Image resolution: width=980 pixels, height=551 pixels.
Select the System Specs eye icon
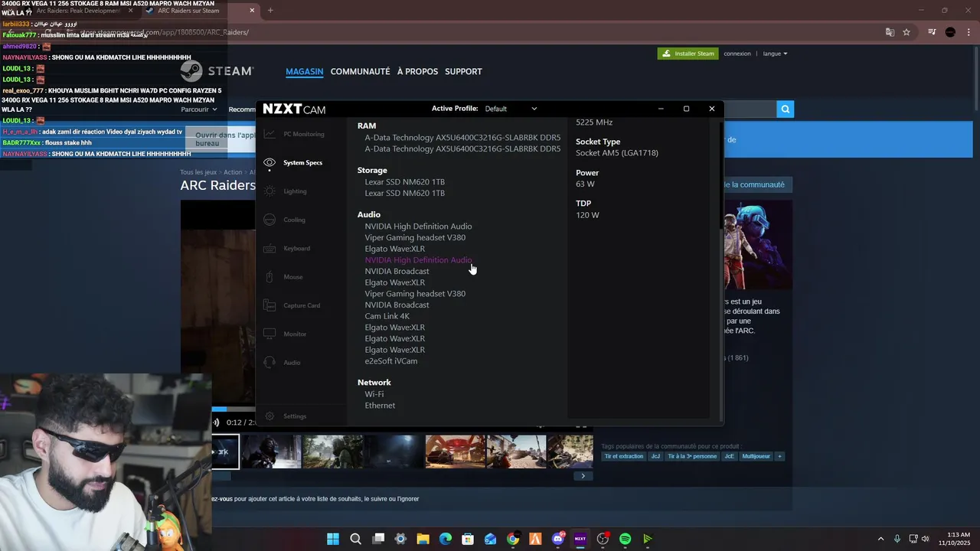[269, 162]
